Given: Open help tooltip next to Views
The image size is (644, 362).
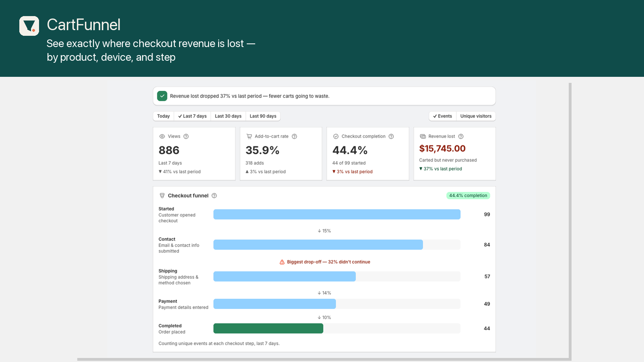Looking at the screenshot, I should click(x=186, y=136).
